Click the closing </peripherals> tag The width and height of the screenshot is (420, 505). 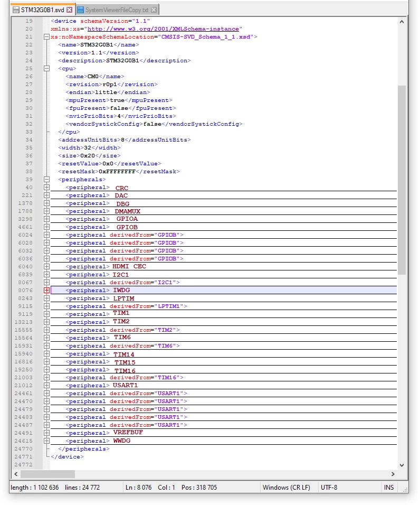[83, 448]
